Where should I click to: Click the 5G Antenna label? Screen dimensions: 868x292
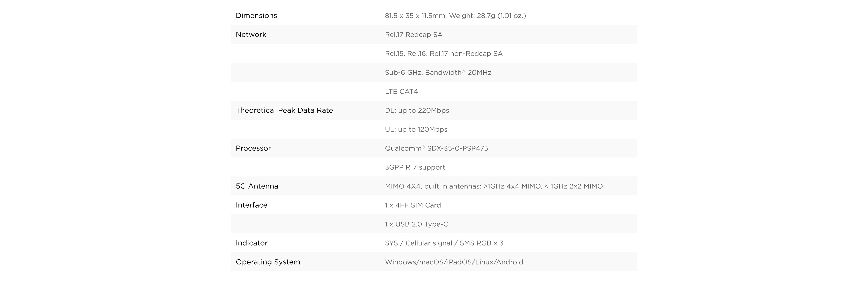point(257,186)
